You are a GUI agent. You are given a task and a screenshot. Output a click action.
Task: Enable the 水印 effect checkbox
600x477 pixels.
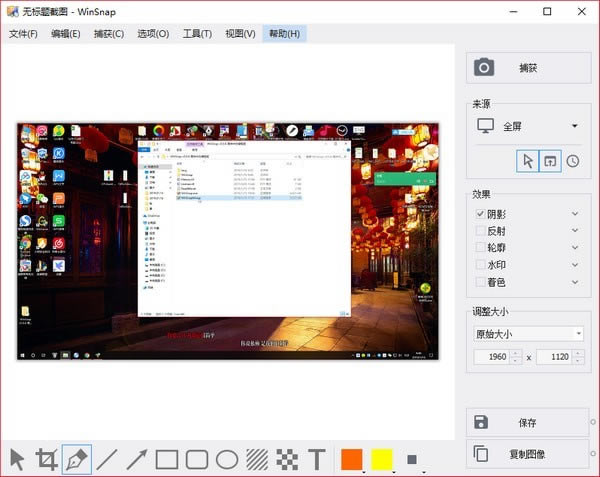[x=481, y=265]
